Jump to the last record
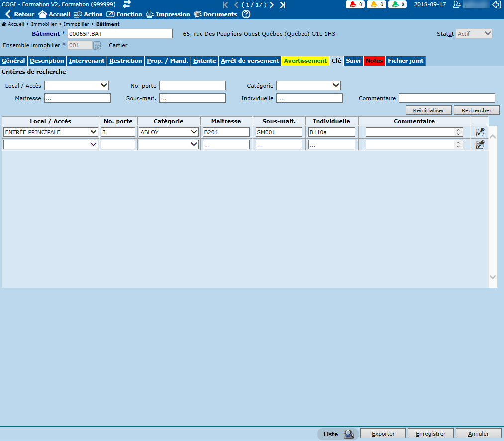 pos(282,5)
